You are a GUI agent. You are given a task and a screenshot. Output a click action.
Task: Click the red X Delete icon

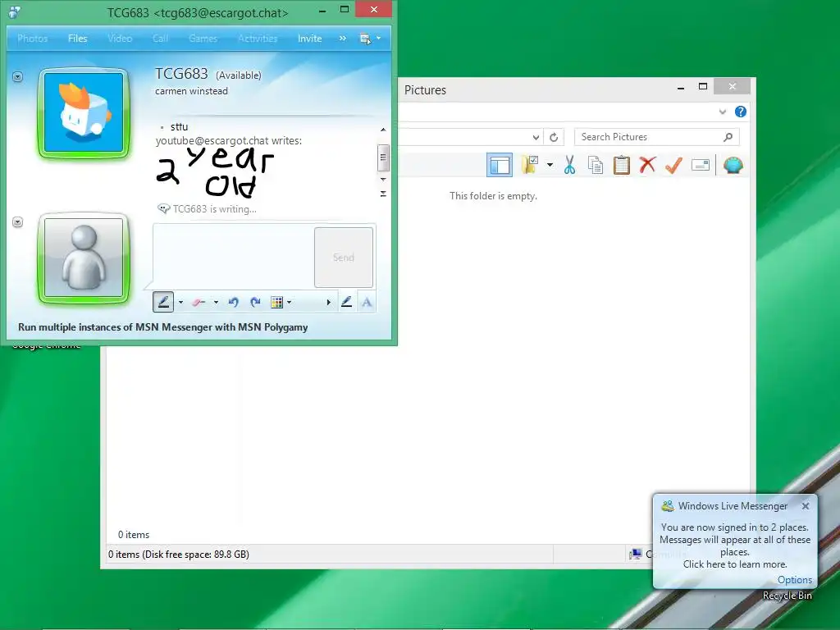pyautogui.click(x=648, y=165)
